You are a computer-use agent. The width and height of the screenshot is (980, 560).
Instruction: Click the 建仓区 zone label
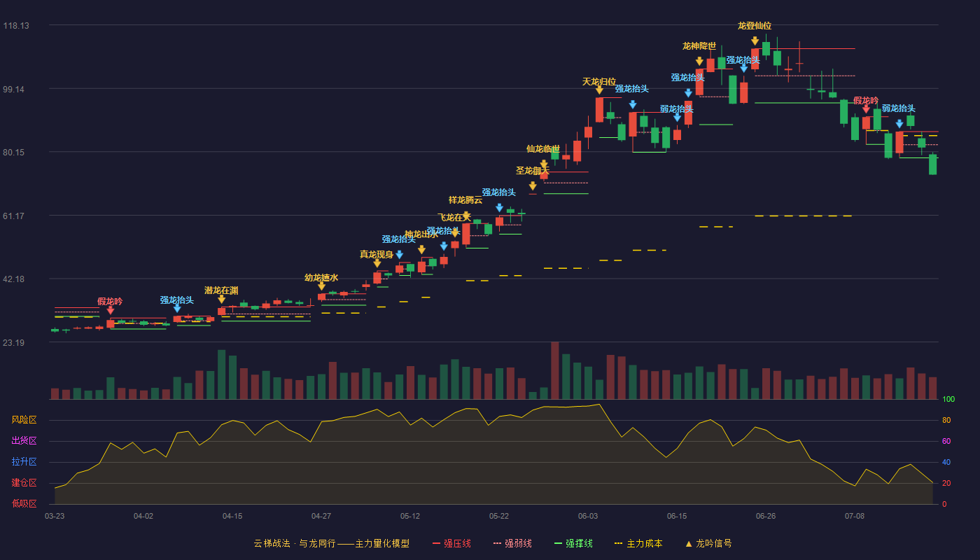24,483
